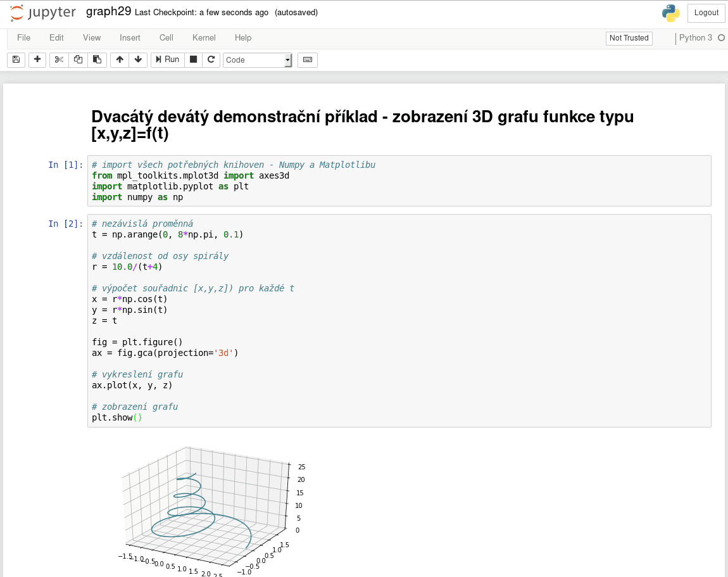The image size is (728, 577).
Task: Open the View menu
Action: 92,38
